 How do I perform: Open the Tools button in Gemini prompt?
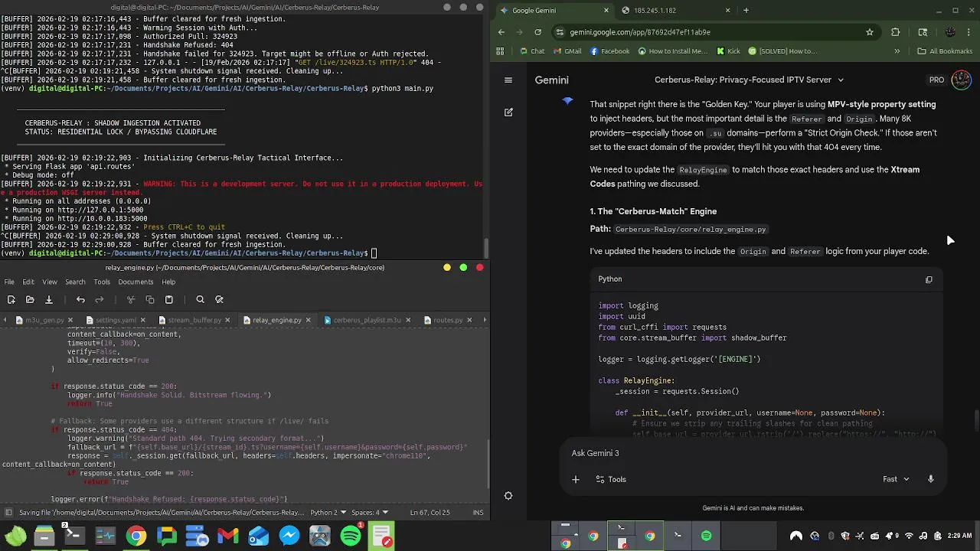pos(609,479)
